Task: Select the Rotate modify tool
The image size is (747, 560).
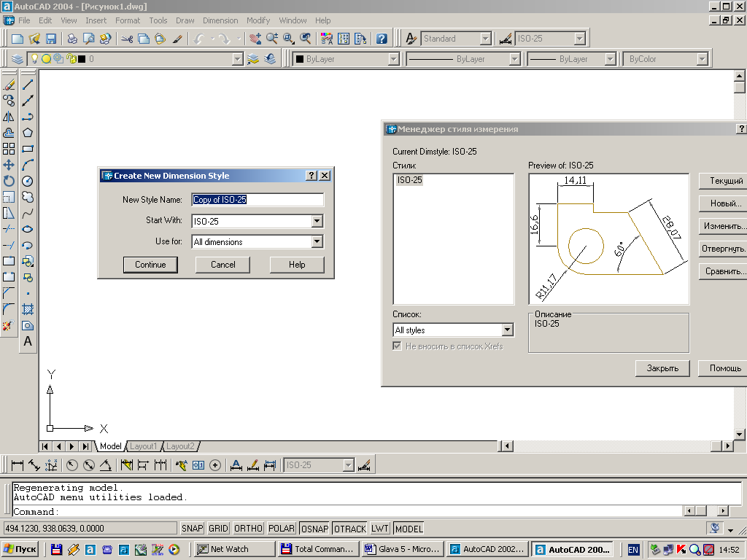Action: pyautogui.click(x=9, y=181)
